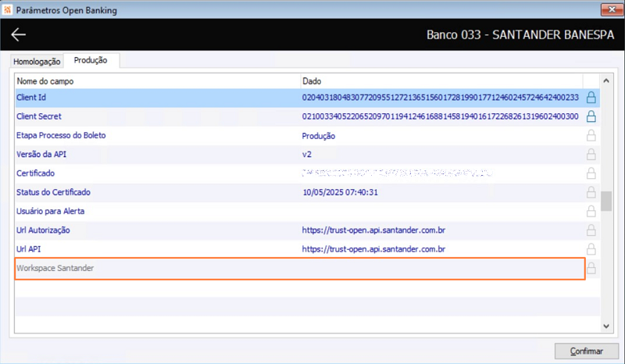
Task: Click the lock icon in Url API row
Action: pos(591,249)
